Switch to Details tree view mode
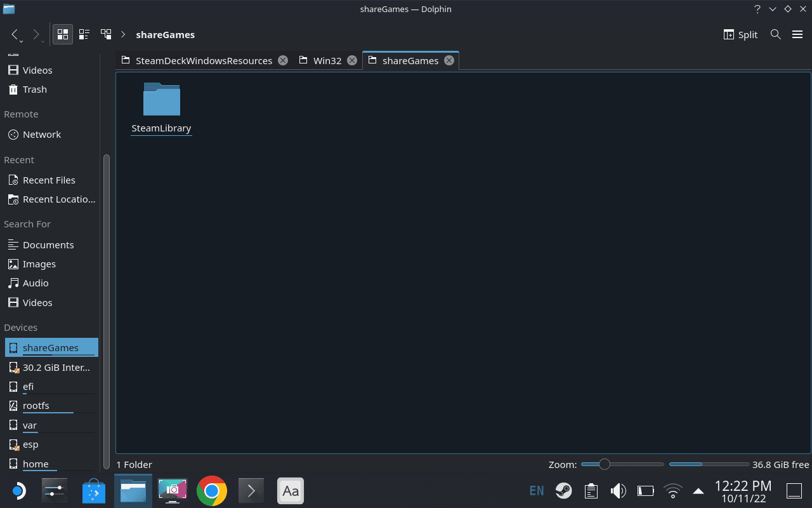 [106, 34]
